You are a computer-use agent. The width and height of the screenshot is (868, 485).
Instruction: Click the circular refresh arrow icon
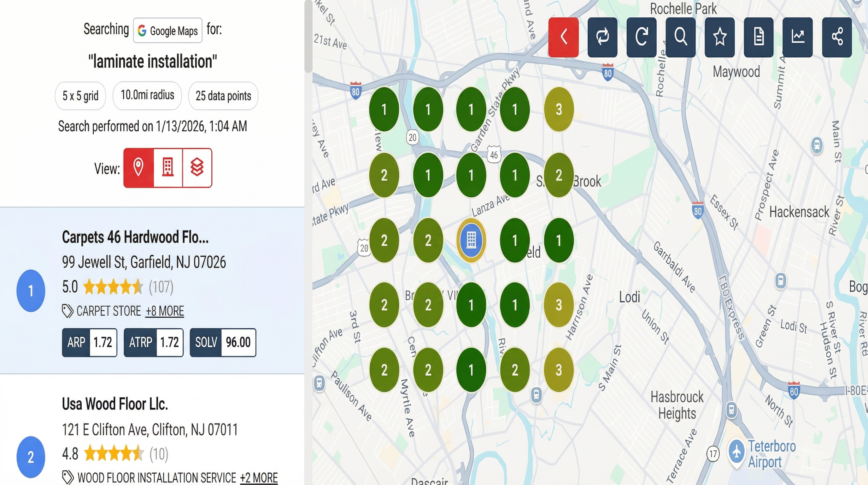coord(641,37)
